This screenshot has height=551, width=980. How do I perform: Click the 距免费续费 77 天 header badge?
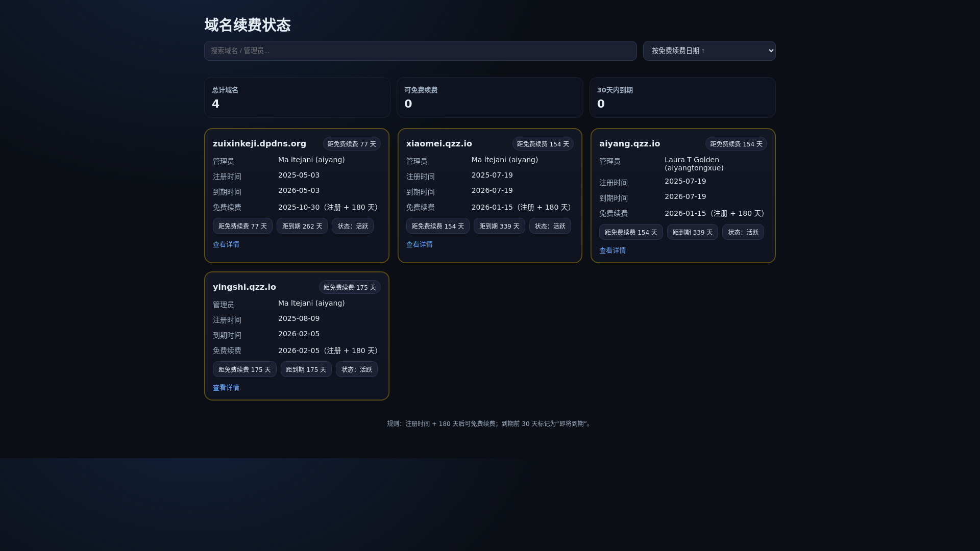coord(352,144)
